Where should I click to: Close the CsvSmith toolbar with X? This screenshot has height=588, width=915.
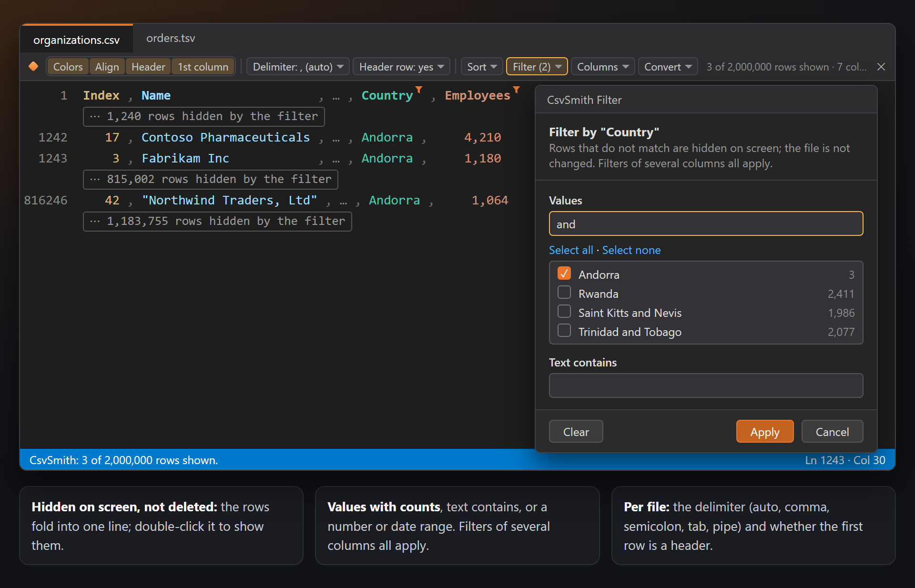(881, 67)
